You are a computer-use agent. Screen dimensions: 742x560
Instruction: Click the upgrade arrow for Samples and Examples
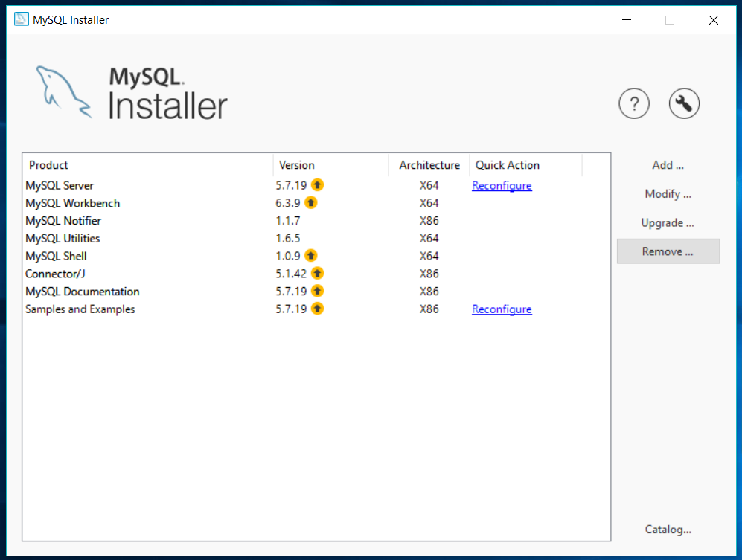pos(318,309)
